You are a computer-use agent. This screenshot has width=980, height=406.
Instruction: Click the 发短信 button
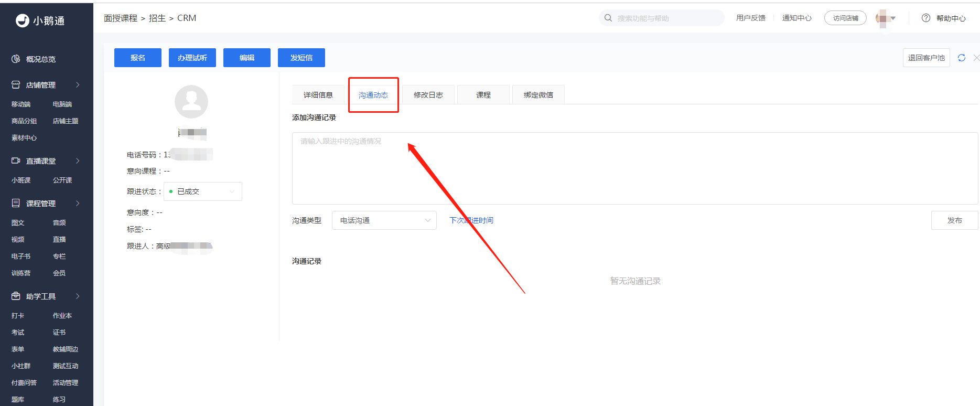pyautogui.click(x=301, y=58)
